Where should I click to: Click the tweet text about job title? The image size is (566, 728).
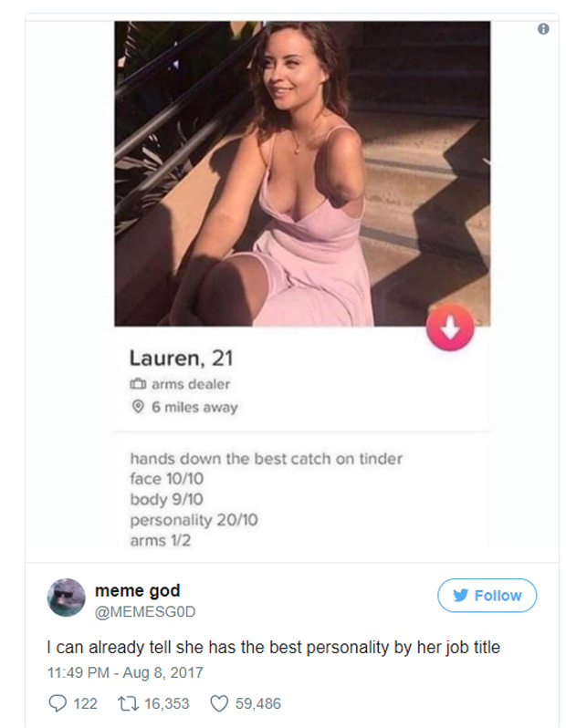click(273, 647)
